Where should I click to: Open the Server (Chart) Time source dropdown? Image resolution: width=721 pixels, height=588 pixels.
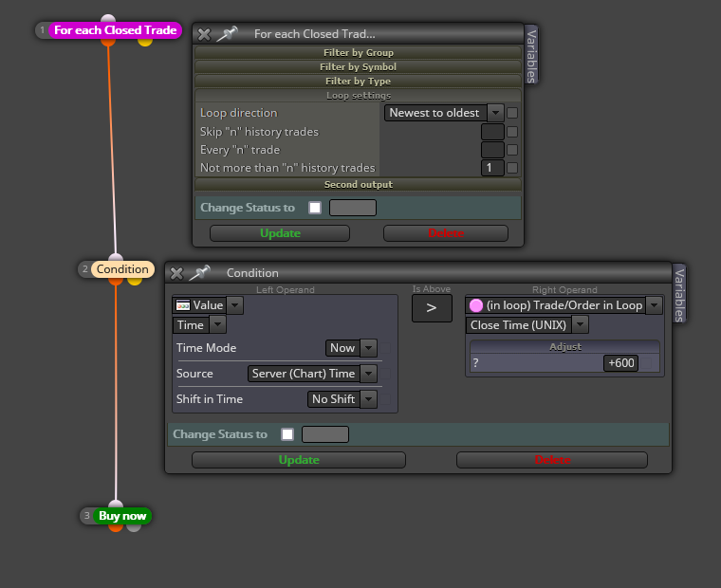point(369,374)
